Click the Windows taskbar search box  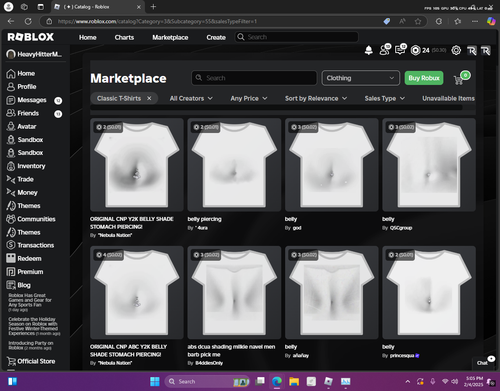tap(208, 381)
